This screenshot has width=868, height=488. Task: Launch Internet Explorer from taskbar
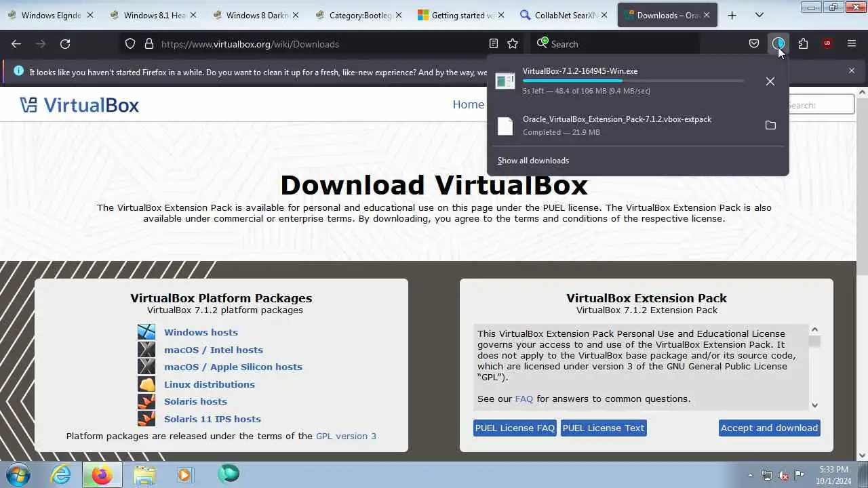click(60, 474)
